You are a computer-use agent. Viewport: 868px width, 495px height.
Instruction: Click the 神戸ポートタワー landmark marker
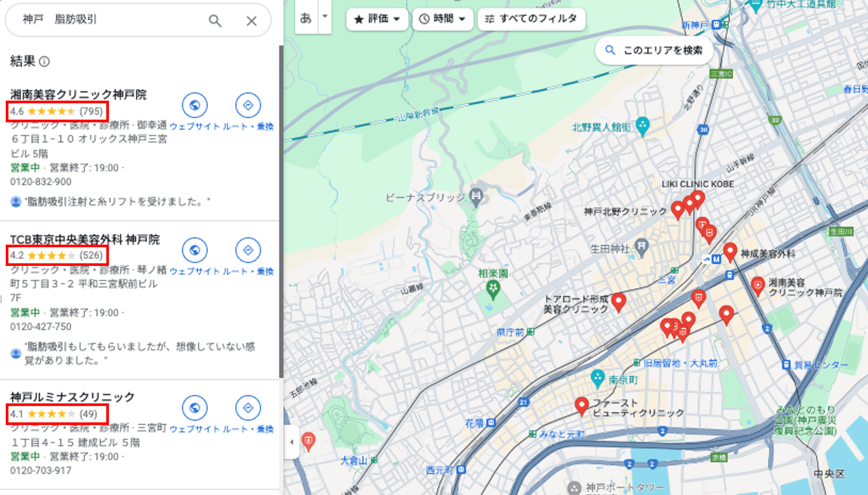574,488
